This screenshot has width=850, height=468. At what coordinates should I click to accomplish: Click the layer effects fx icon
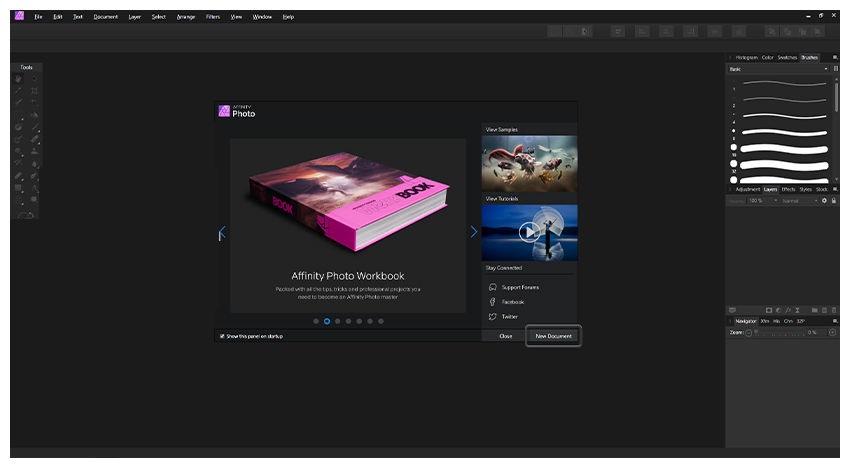coord(788,310)
